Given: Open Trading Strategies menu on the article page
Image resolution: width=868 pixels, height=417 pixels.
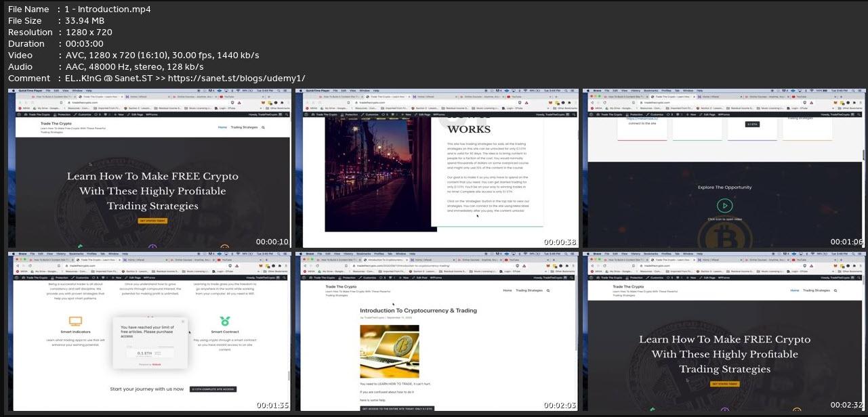Looking at the screenshot, I should tap(529, 290).
